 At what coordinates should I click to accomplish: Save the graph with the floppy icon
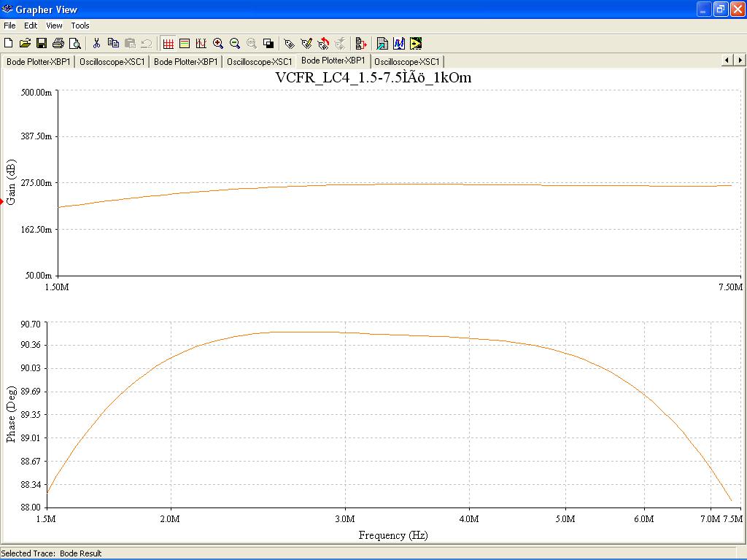[42, 43]
